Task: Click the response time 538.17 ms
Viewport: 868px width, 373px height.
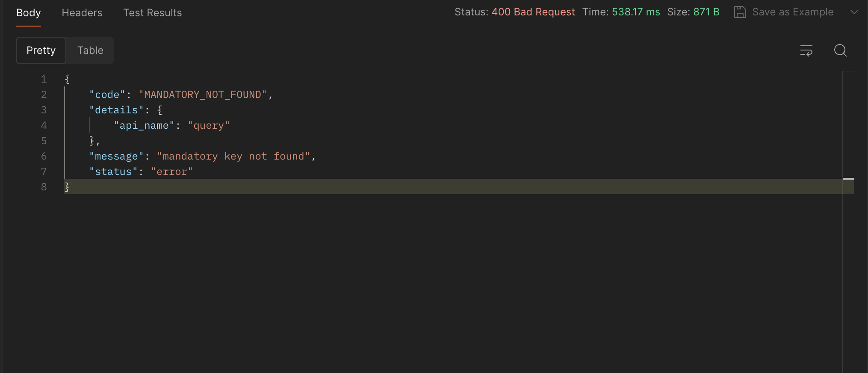Action: click(635, 12)
